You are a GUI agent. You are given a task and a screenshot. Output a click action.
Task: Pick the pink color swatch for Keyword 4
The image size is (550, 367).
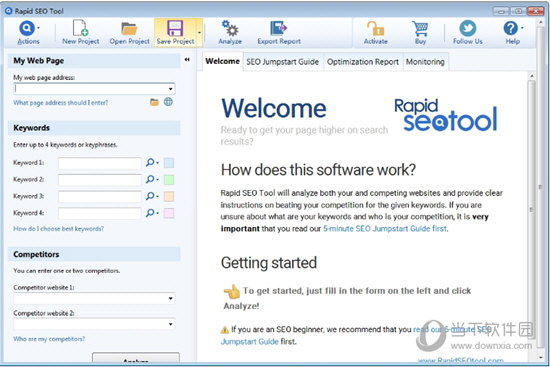coord(169,213)
